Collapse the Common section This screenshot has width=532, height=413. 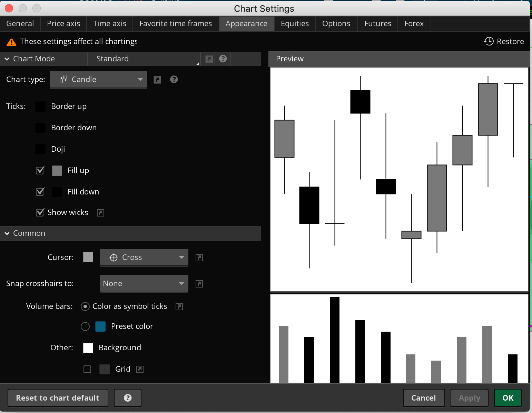point(7,233)
